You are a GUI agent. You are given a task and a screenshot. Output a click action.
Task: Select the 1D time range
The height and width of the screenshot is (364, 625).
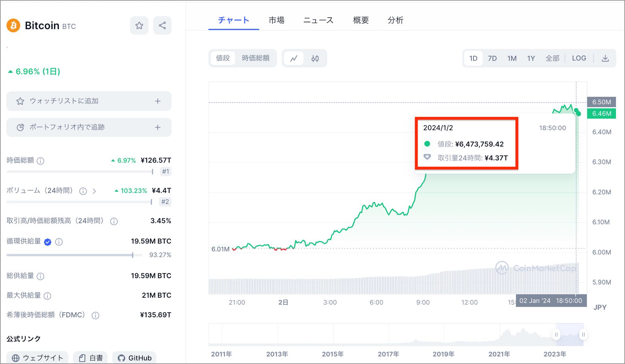[x=473, y=58]
